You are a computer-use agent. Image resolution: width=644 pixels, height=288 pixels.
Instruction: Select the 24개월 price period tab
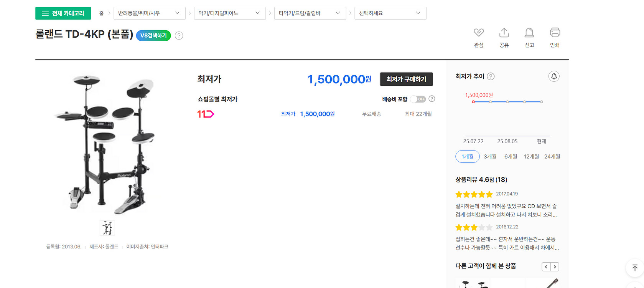coord(552,157)
